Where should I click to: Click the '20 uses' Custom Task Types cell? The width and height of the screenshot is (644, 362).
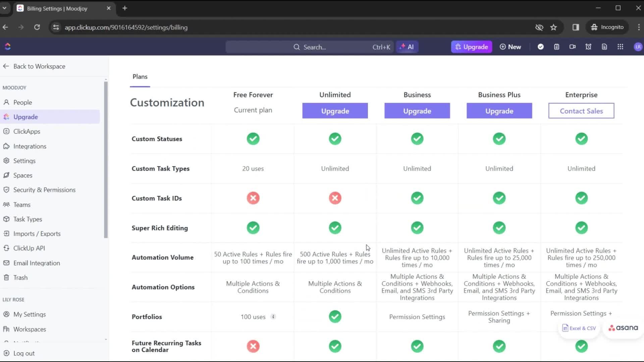pos(253,169)
